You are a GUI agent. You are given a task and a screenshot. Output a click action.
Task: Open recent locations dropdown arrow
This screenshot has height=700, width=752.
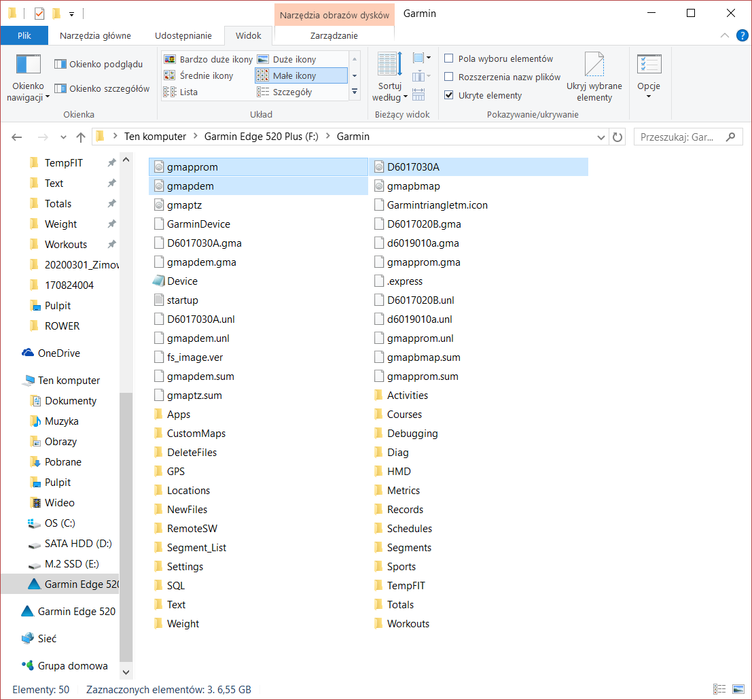point(63,137)
